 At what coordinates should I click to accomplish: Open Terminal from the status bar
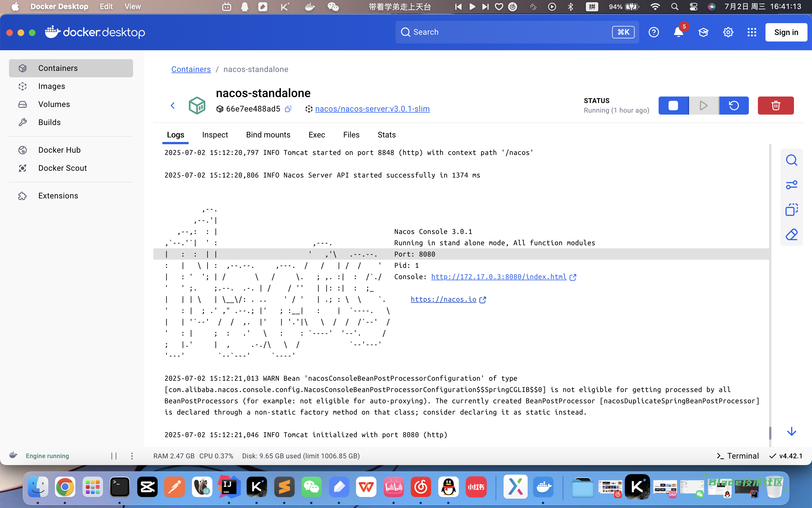[738, 456]
